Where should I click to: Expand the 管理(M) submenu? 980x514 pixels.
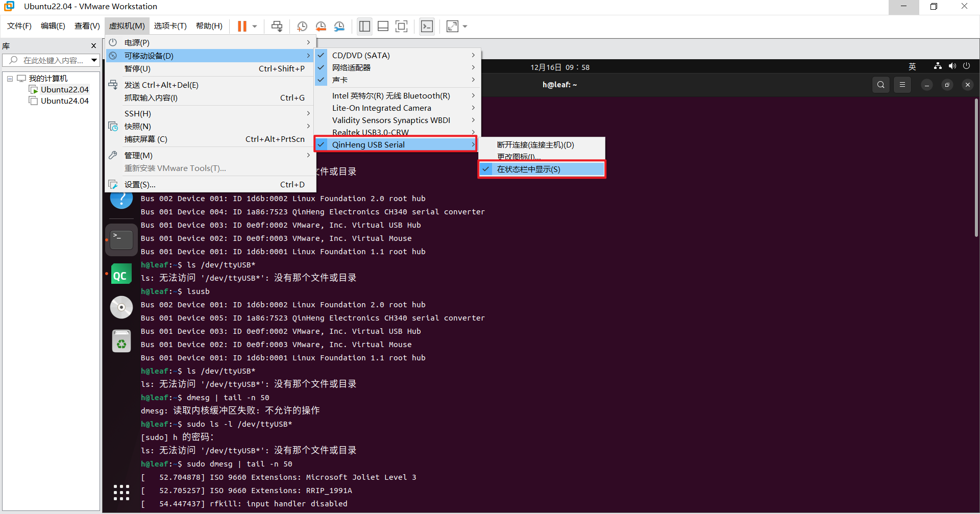pyautogui.click(x=210, y=155)
